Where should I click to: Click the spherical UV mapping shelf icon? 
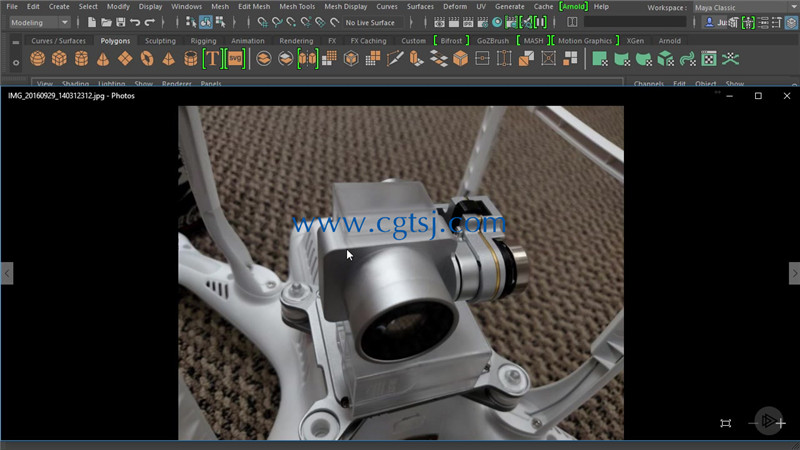pos(644,59)
